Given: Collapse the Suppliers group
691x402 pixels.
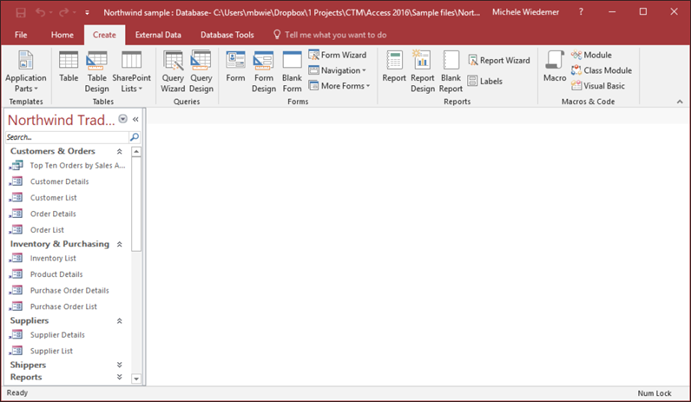Looking at the screenshot, I should 119,321.
